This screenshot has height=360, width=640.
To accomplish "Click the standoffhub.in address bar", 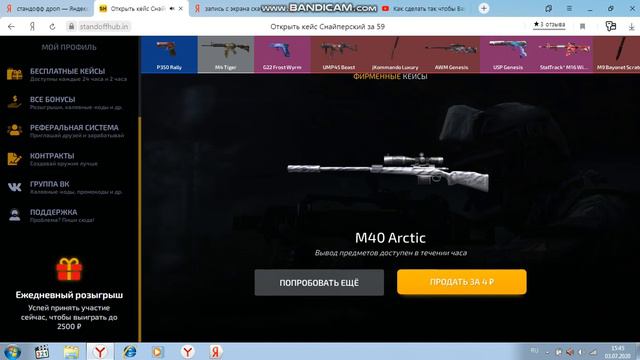I will pyautogui.click(x=104, y=27).
